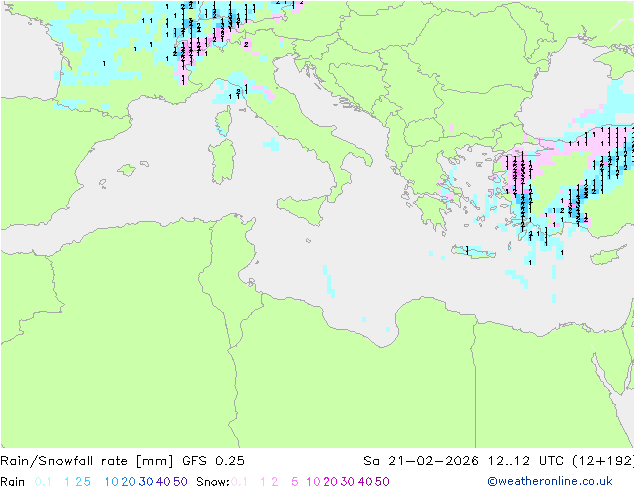Viewport: 634px width, 490px height.
Task: Select the Snow 5 legend value
Action: 295,482
